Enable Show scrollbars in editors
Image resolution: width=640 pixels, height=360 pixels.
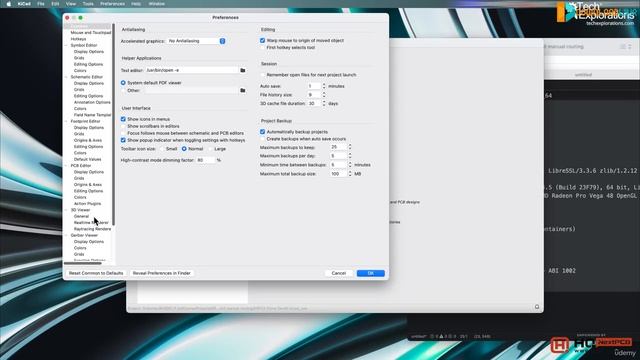point(123,126)
